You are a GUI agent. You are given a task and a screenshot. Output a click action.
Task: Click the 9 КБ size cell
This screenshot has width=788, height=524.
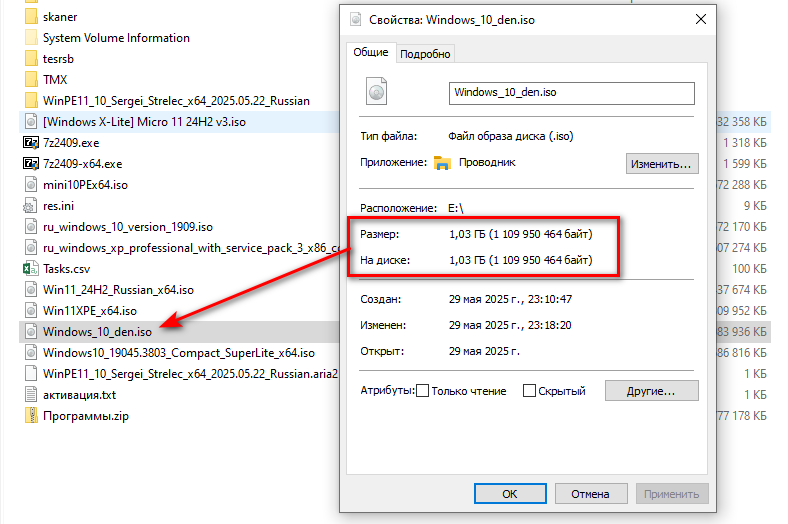point(755,206)
